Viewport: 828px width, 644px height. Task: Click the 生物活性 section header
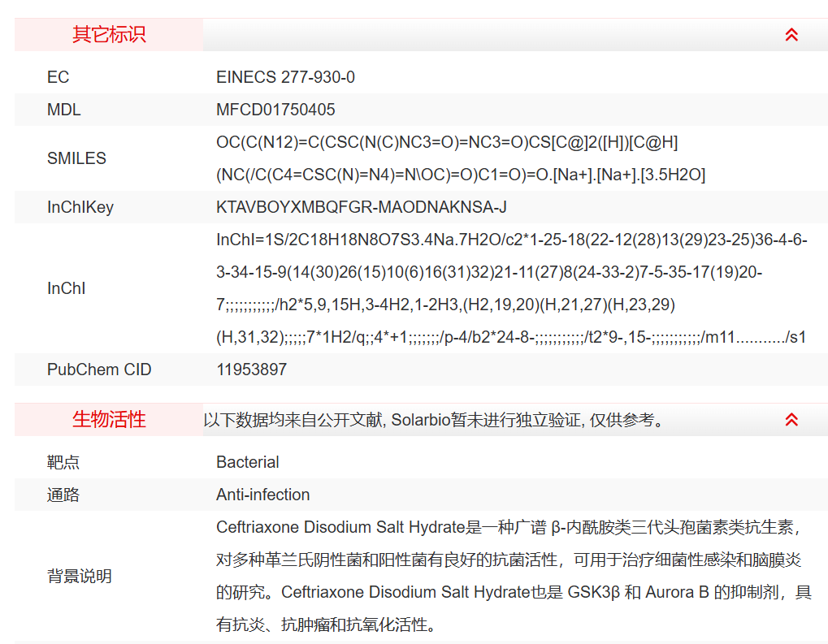[x=109, y=420]
